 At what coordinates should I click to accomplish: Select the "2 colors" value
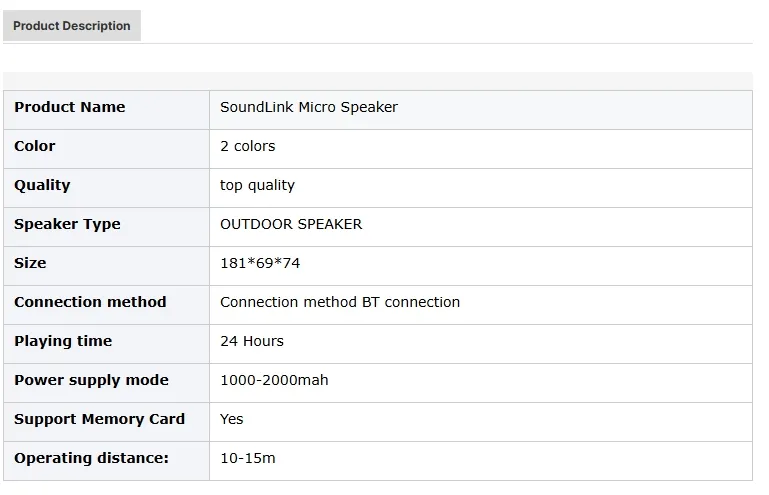point(248,146)
